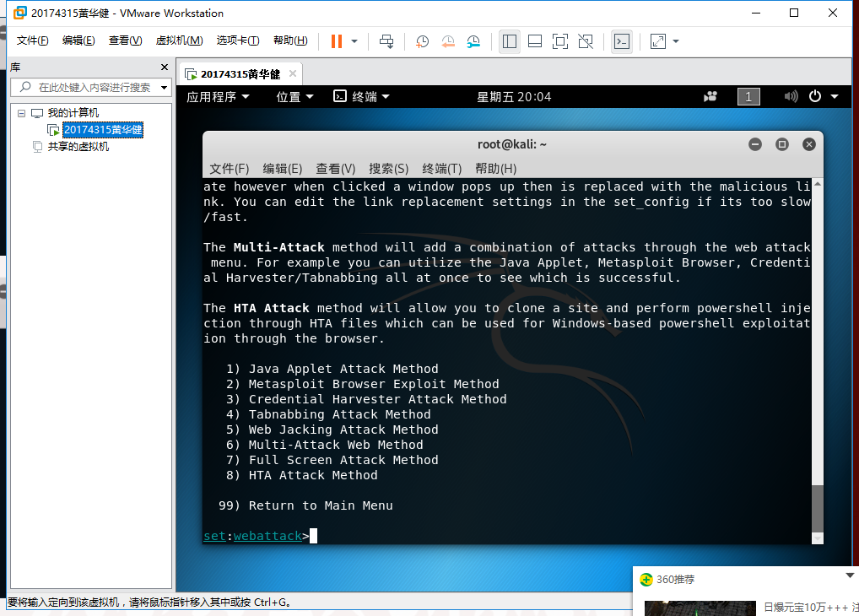The width and height of the screenshot is (859, 616).
Task: Open the 编辑(E) menu in VMware
Action: pyautogui.click(x=78, y=41)
